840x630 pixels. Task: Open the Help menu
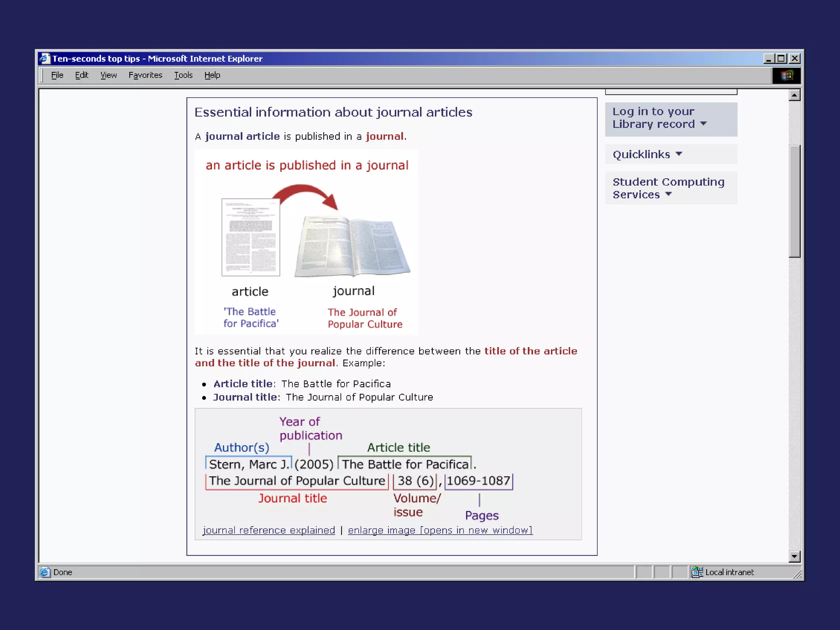(212, 75)
